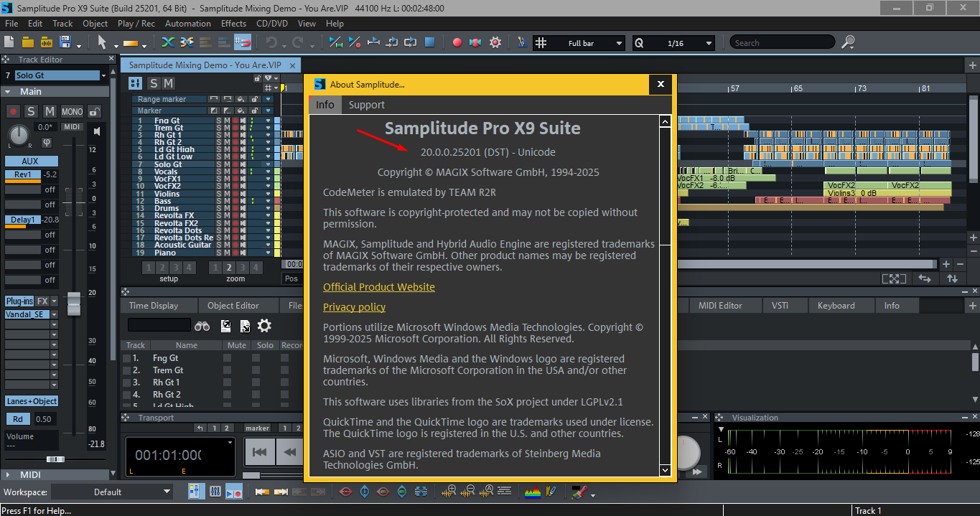Toggle the grid icon next to Full bar
980x516 pixels.
(x=541, y=43)
